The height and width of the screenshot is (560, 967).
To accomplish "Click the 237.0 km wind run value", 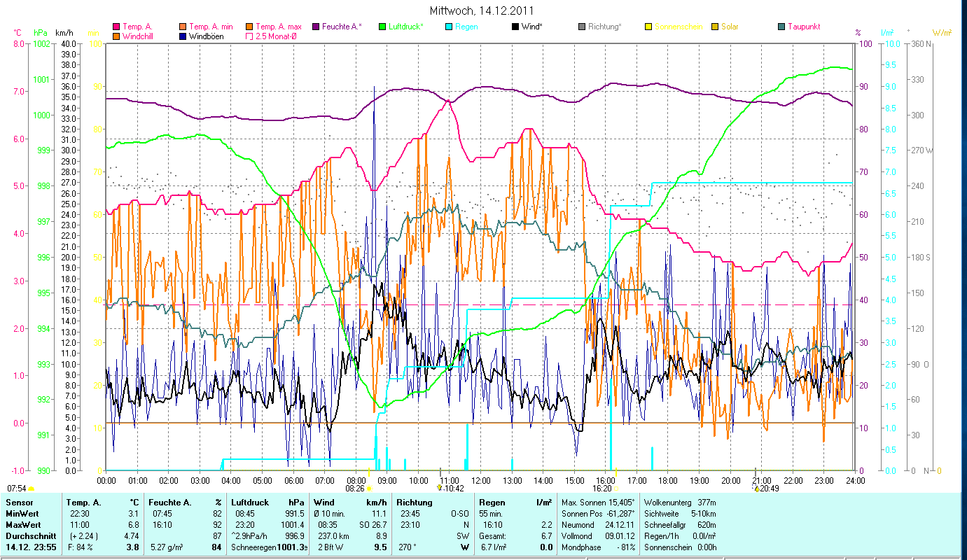I will [332, 536].
